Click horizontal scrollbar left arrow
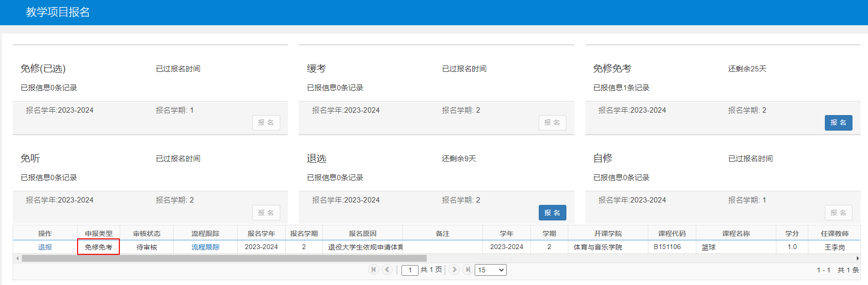Screen dimensions: 868x285 (x=17, y=258)
